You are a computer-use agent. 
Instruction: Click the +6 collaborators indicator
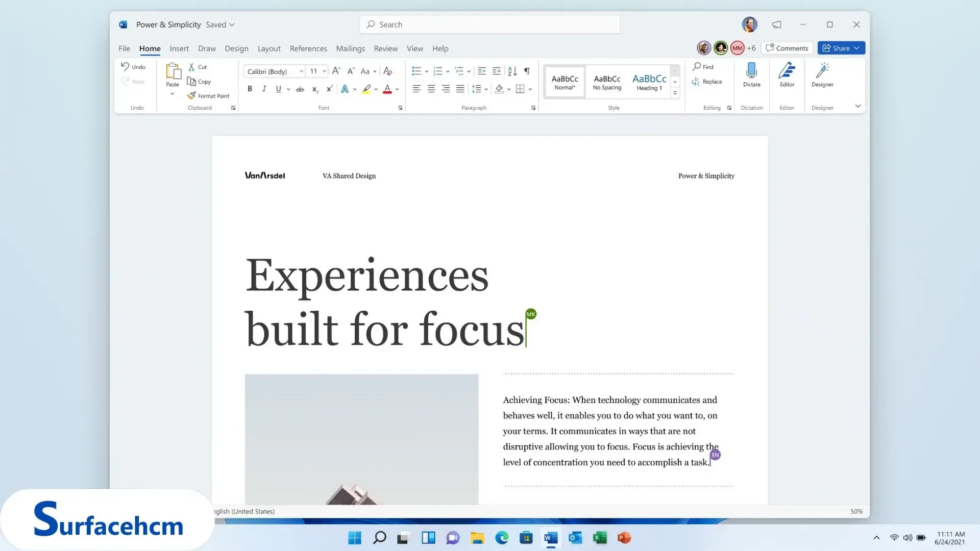(751, 48)
